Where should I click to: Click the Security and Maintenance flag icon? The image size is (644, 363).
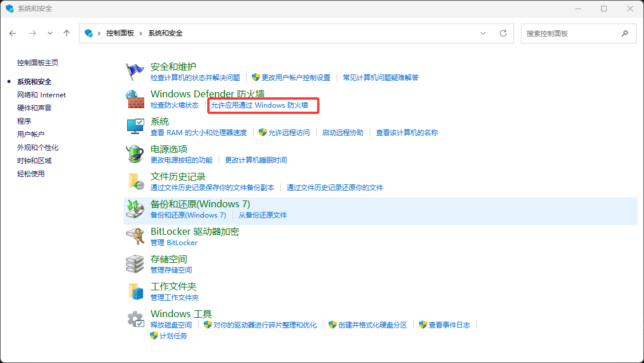point(135,72)
